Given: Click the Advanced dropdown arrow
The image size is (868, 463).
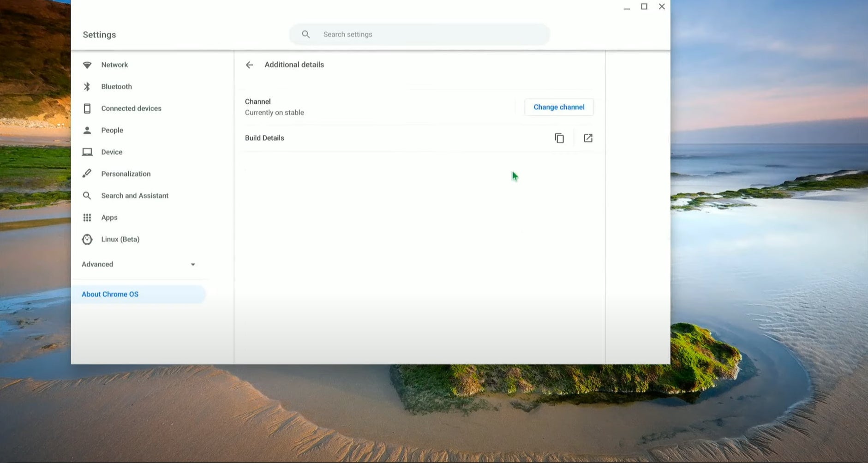Looking at the screenshot, I should coord(193,265).
